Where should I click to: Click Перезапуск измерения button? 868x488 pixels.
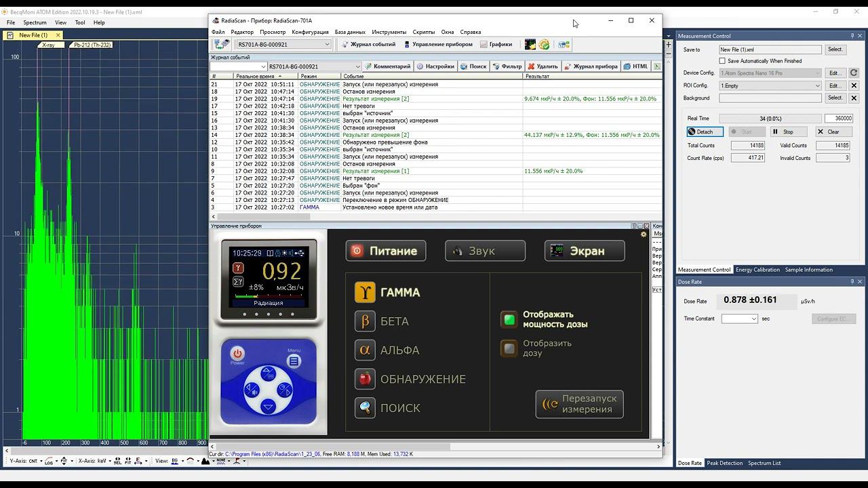coord(579,404)
